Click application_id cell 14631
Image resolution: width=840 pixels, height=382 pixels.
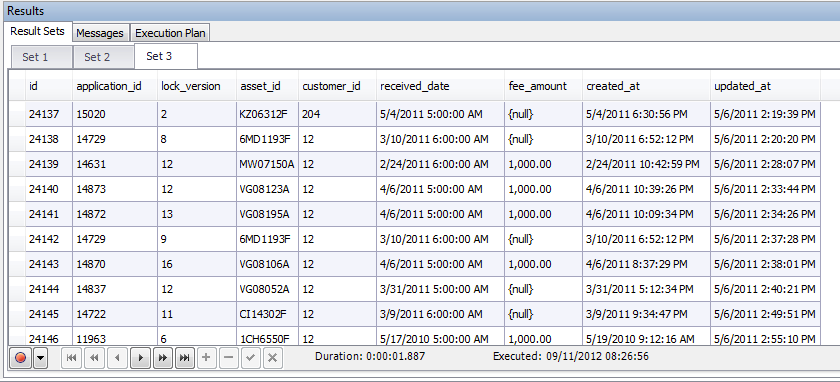click(x=115, y=164)
